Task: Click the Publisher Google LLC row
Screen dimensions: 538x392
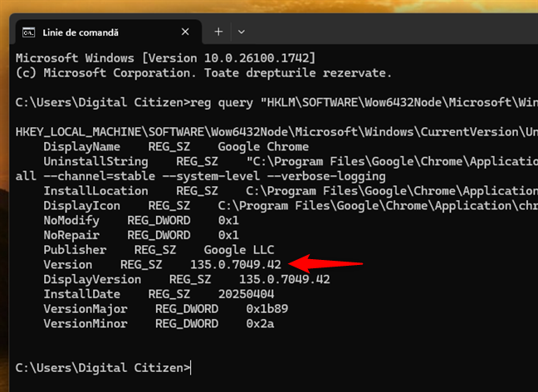Action: point(159,250)
